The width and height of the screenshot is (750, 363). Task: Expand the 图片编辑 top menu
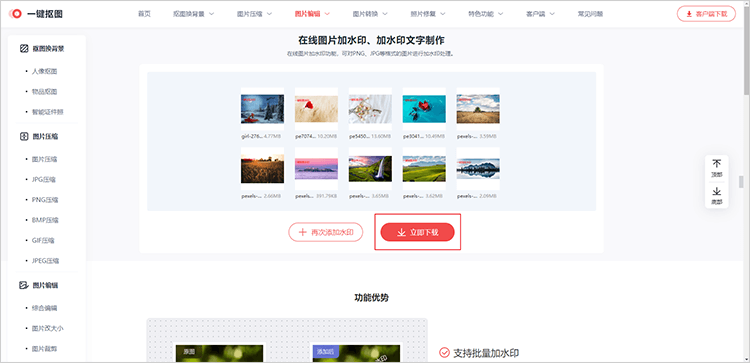312,14
